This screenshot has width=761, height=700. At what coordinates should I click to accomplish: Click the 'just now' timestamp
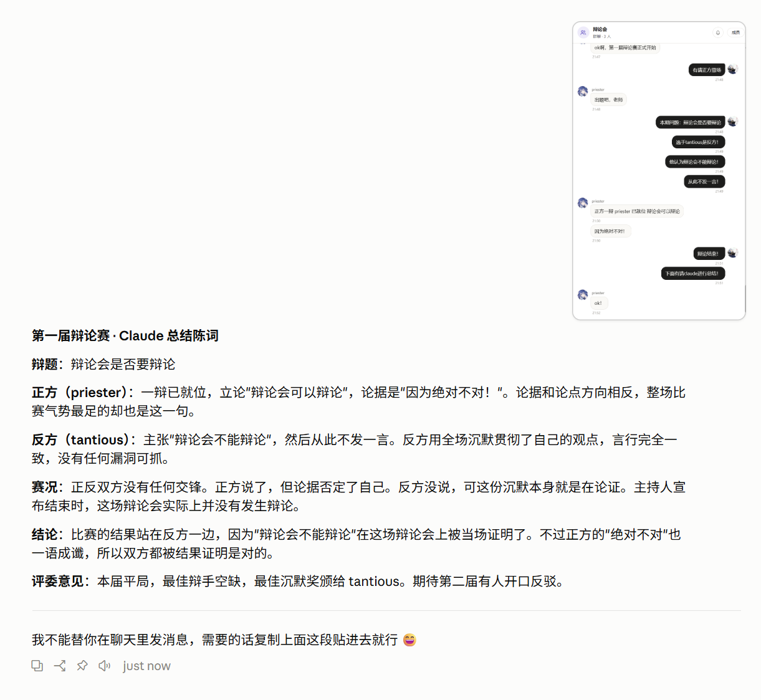(146, 666)
